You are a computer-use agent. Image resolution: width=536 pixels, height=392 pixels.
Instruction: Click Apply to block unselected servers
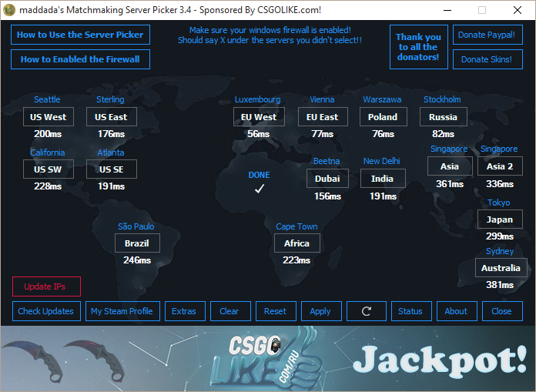(320, 311)
